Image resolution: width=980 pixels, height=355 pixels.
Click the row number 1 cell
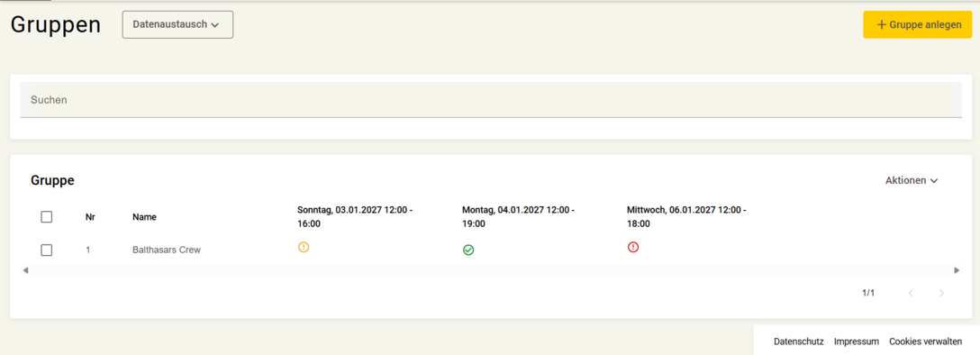pyautogui.click(x=88, y=250)
